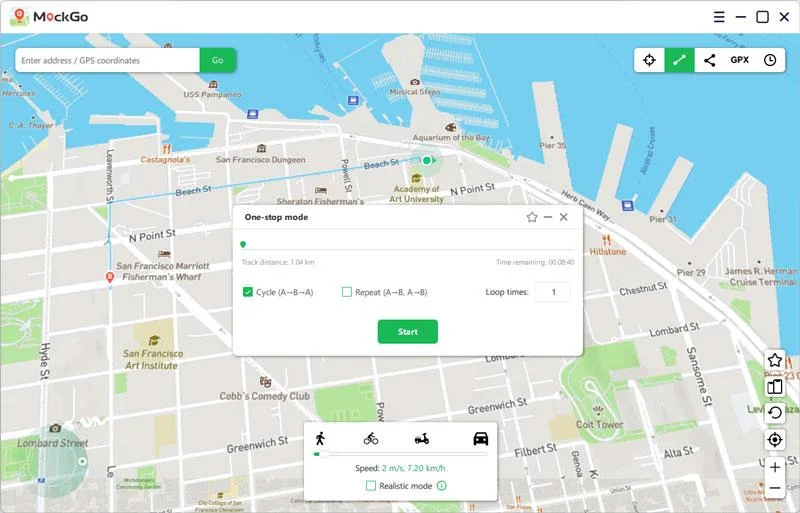Screen dimensions: 800x513
Task: Choose the scooter speed icon
Action: (422, 438)
